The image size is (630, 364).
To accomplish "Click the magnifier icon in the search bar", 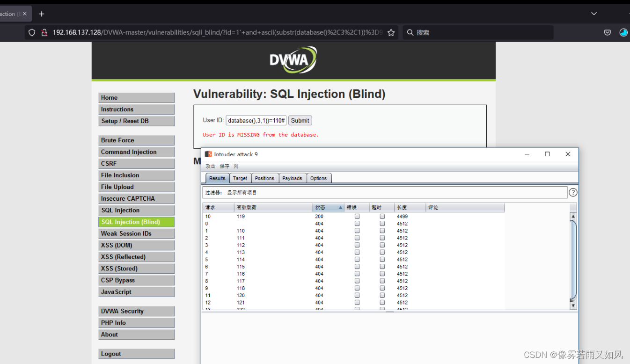I will [x=409, y=32].
